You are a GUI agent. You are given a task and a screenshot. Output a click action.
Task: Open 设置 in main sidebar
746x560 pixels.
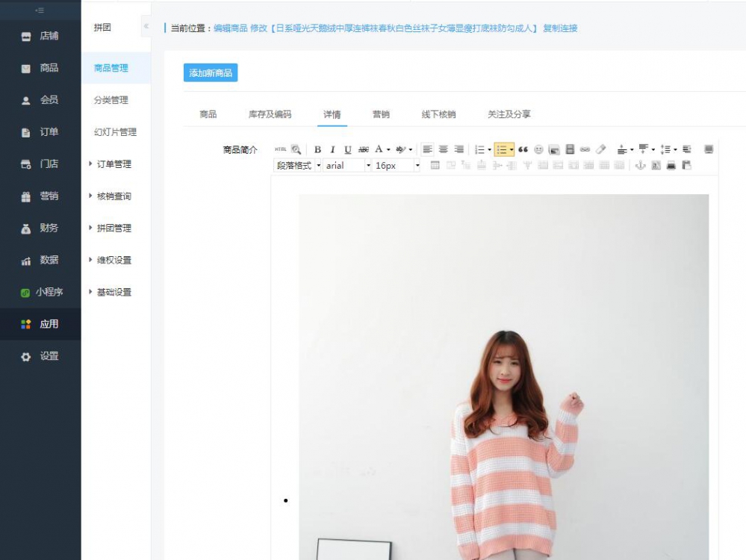coord(40,356)
